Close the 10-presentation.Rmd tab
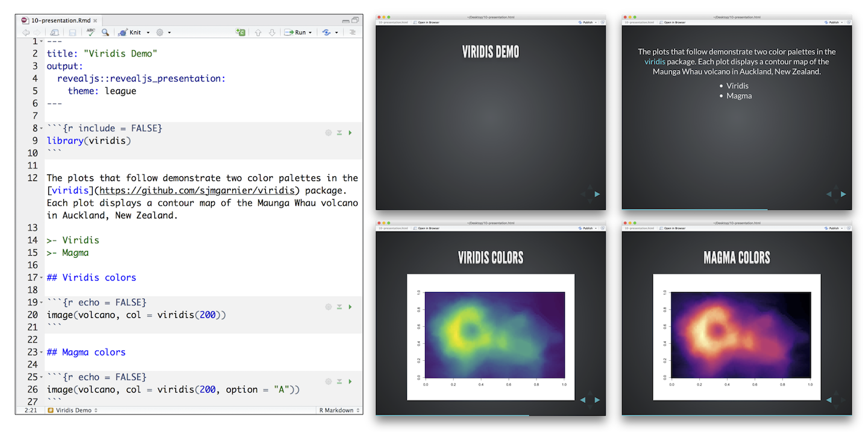 tap(95, 21)
